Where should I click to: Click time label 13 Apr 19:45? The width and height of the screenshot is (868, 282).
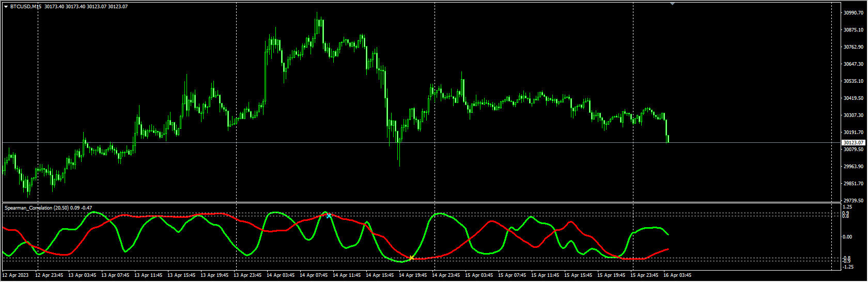coord(214,275)
